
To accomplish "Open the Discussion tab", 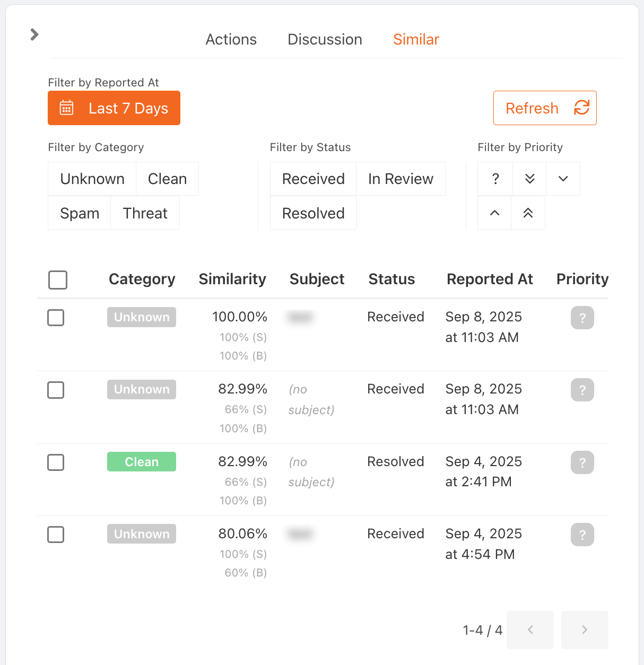I will click(x=325, y=39).
